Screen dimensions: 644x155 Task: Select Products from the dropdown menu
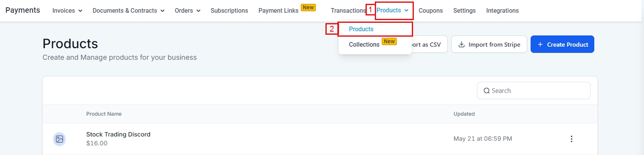click(361, 29)
